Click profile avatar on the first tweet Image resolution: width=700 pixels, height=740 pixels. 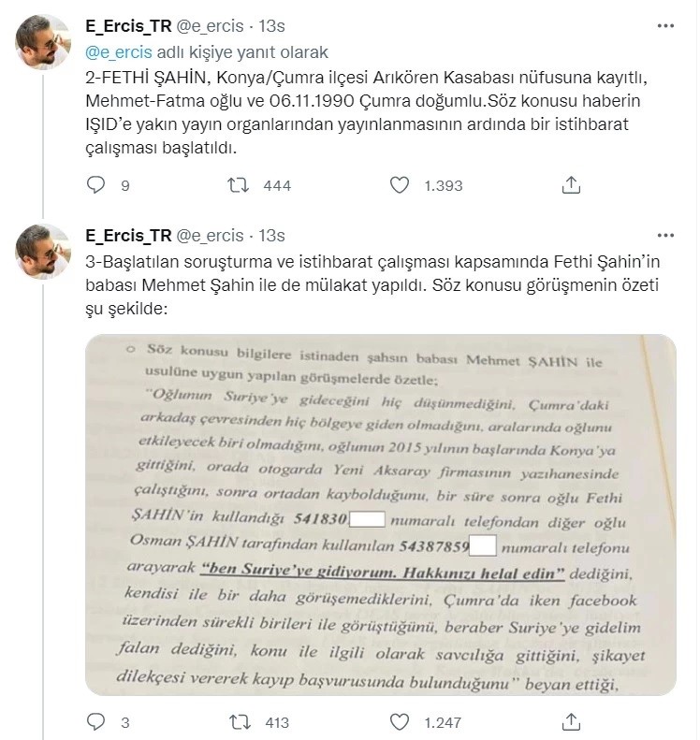coord(43,43)
